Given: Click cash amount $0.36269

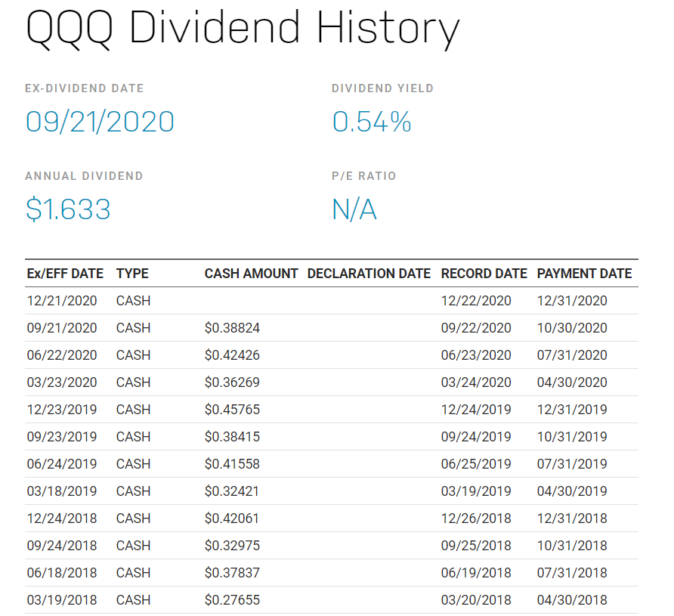Looking at the screenshot, I should pos(232,382).
